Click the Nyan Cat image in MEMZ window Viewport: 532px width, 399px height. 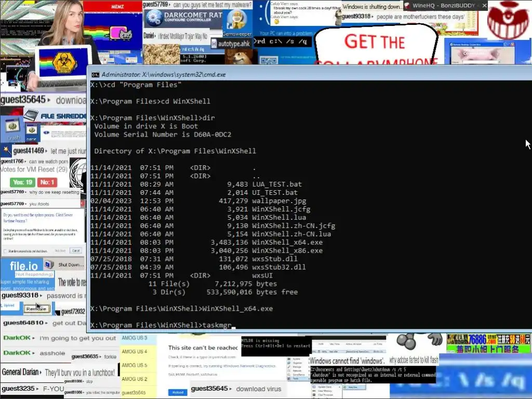point(120,34)
